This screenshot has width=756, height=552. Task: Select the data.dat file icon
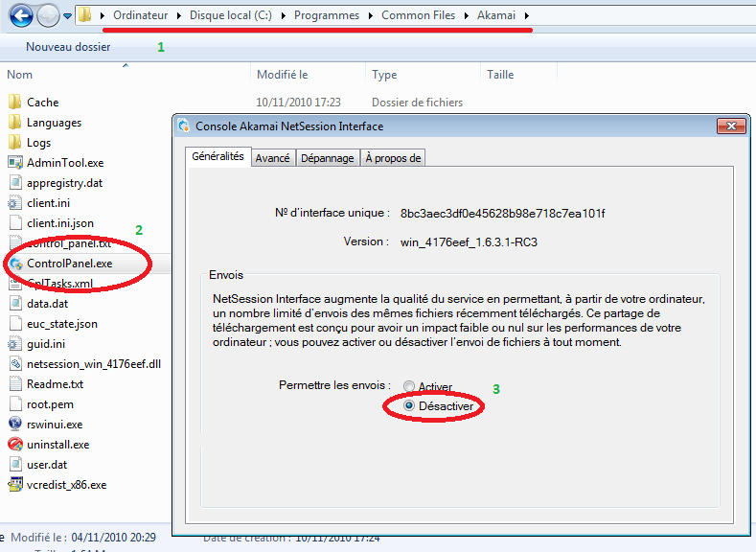pos(15,303)
